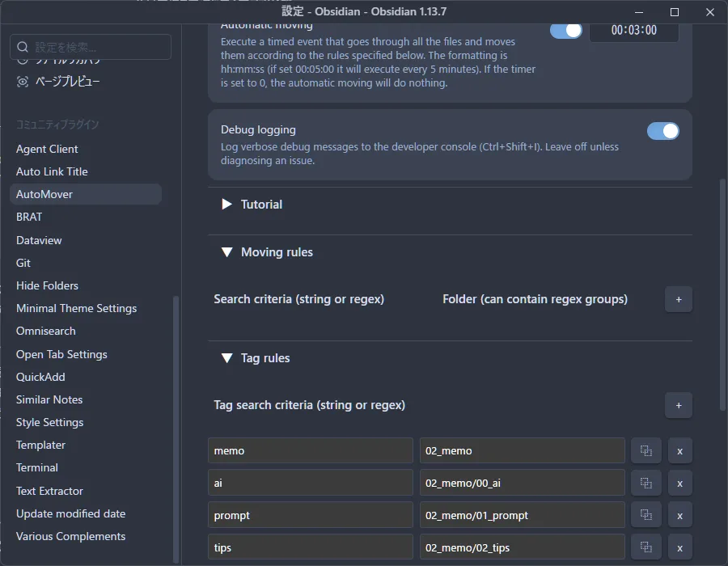The height and width of the screenshot is (566, 728).
Task: Click 'Search criteria (string or regex)' label
Action: tap(299, 299)
